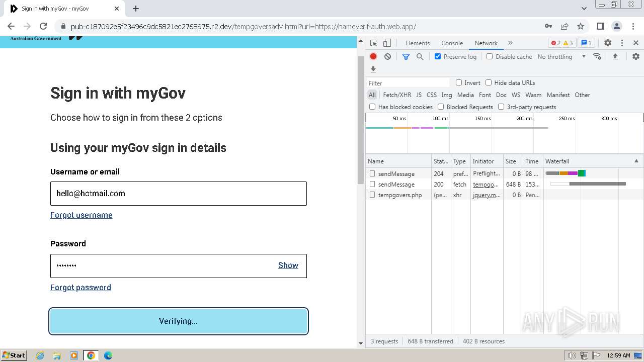Expand more DevTools tabs chevron
Screen dimensions: 644x362
click(510, 43)
